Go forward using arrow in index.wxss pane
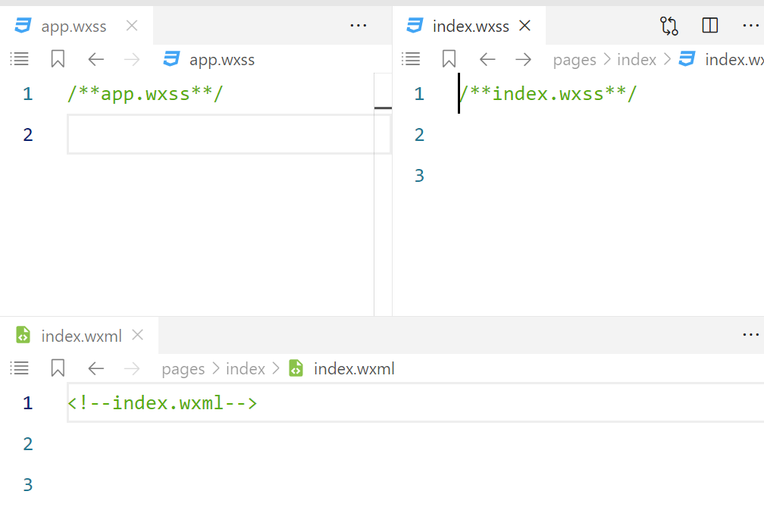 click(523, 59)
